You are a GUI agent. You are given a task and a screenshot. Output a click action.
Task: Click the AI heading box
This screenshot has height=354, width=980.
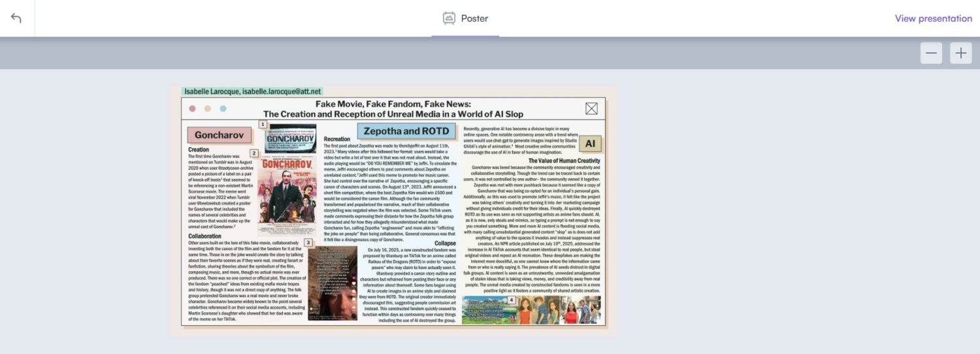coord(590,143)
